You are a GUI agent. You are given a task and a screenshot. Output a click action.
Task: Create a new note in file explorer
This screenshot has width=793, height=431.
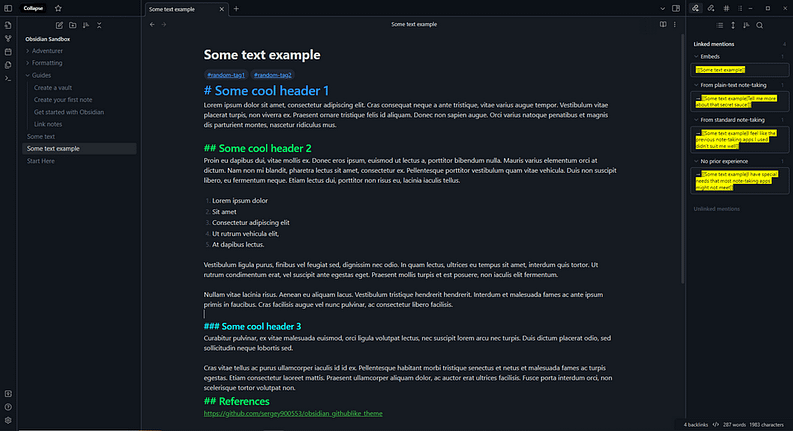[x=60, y=24]
